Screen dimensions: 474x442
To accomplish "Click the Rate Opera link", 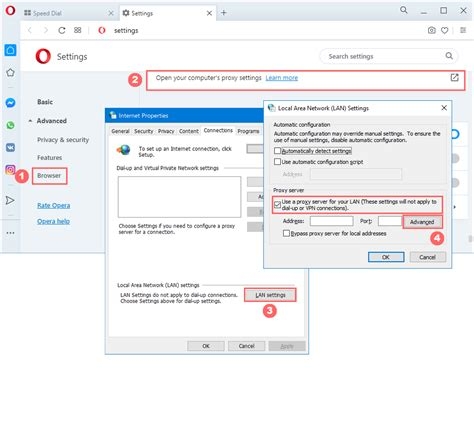I will 54,206.
